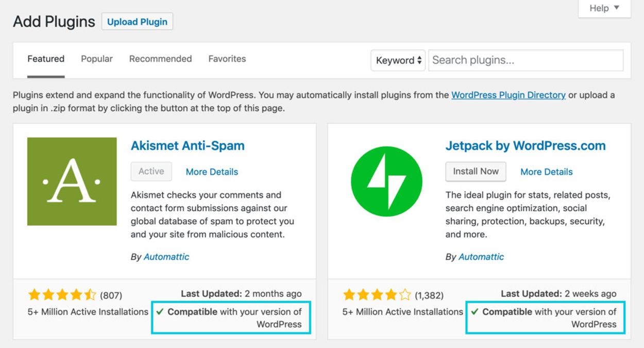
Task: View More Details for Akismet Anti-Spam
Action: click(212, 172)
